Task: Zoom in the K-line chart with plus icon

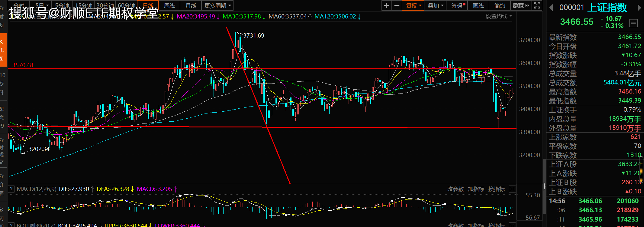Action: click(x=386, y=5)
